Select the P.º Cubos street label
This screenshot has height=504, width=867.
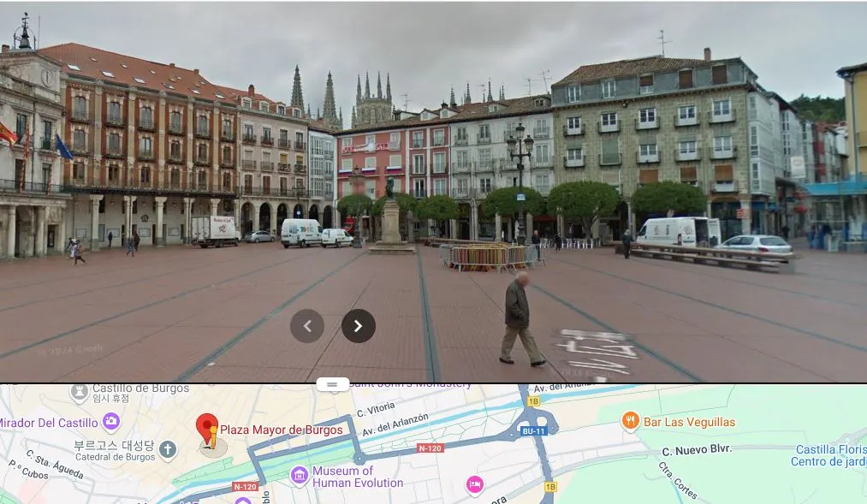(28, 471)
